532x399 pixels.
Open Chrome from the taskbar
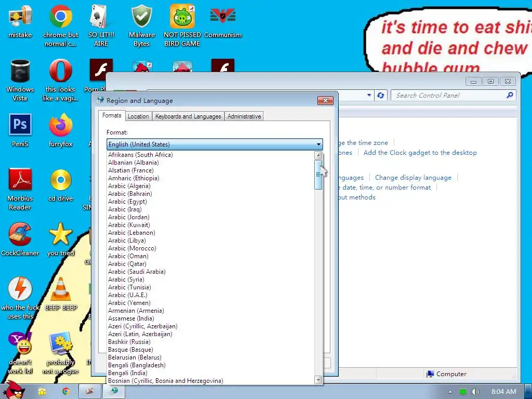point(65,391)
